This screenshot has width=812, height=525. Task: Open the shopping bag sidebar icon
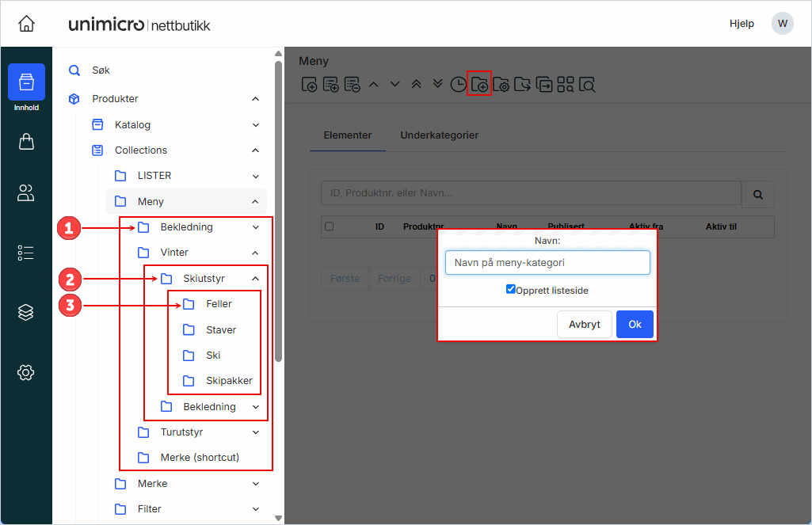pyautogui.click(x=26, y=142)
